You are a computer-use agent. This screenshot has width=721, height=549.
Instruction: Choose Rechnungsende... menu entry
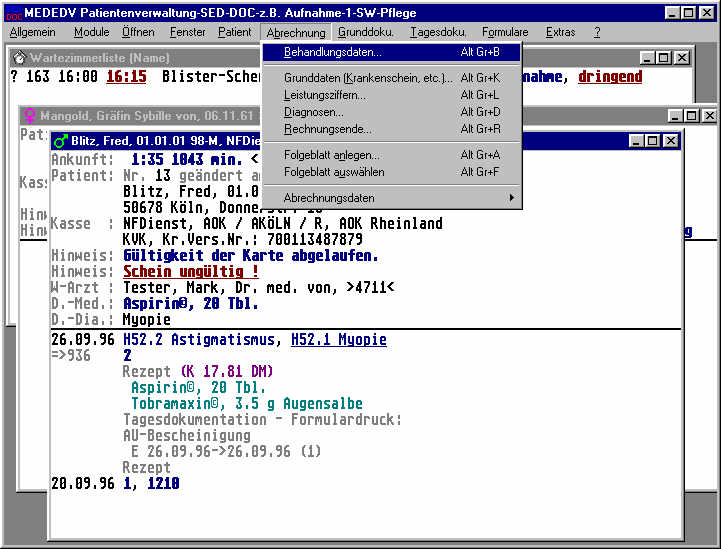click(392, 129)
